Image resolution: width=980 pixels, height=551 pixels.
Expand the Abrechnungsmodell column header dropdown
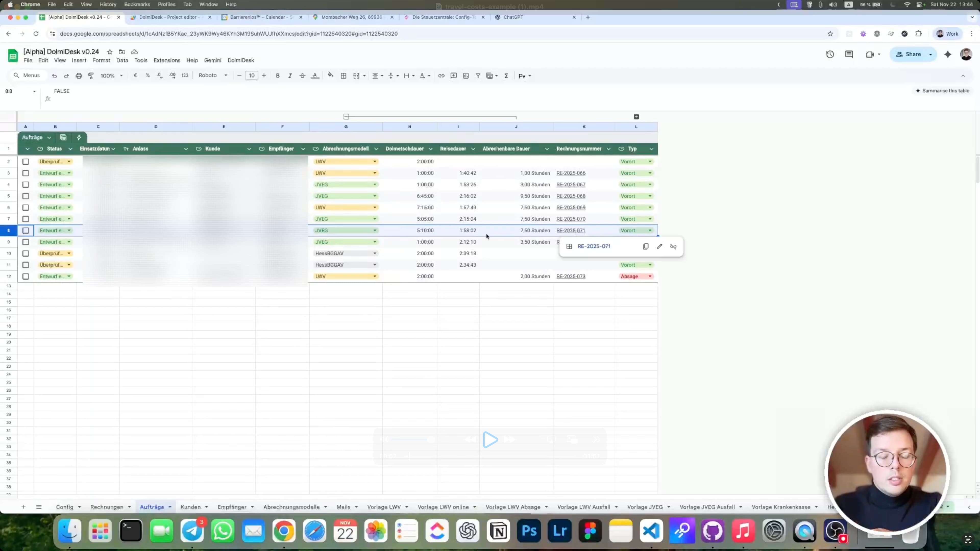[376, 149]
